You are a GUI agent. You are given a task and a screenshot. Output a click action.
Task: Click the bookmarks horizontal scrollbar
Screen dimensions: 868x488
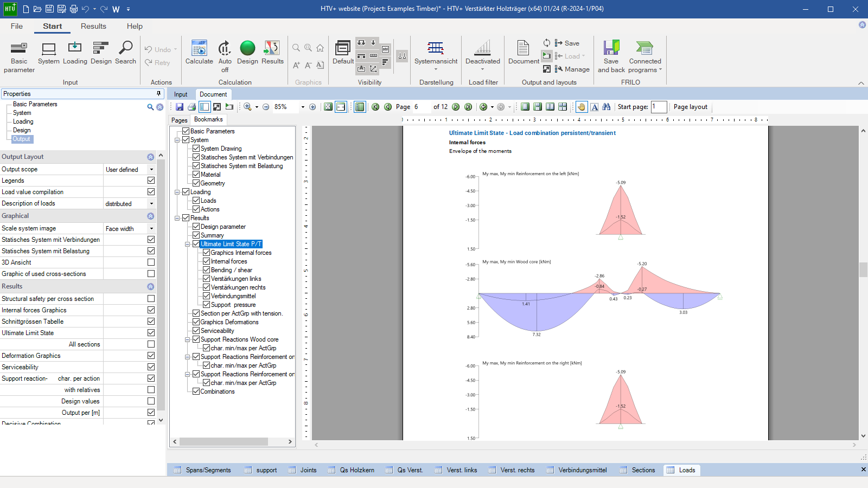pyautogui.click(x=224, y=442)
